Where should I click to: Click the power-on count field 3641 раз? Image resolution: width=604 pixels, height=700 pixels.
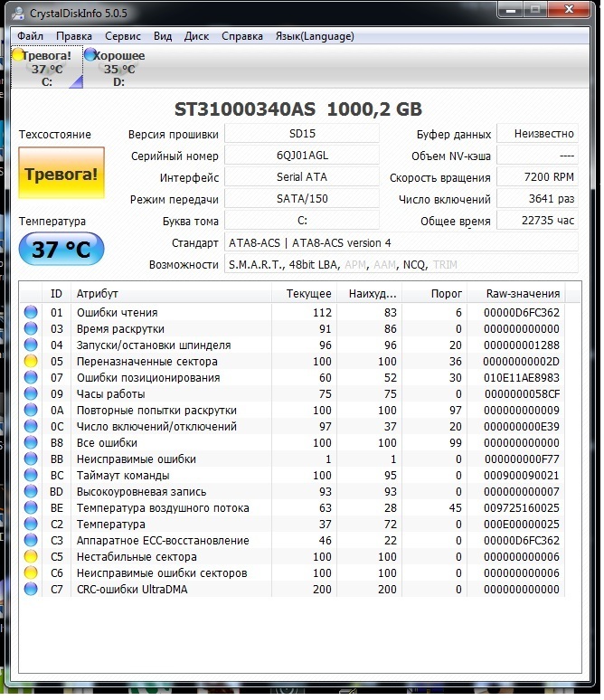pos(537,199)
